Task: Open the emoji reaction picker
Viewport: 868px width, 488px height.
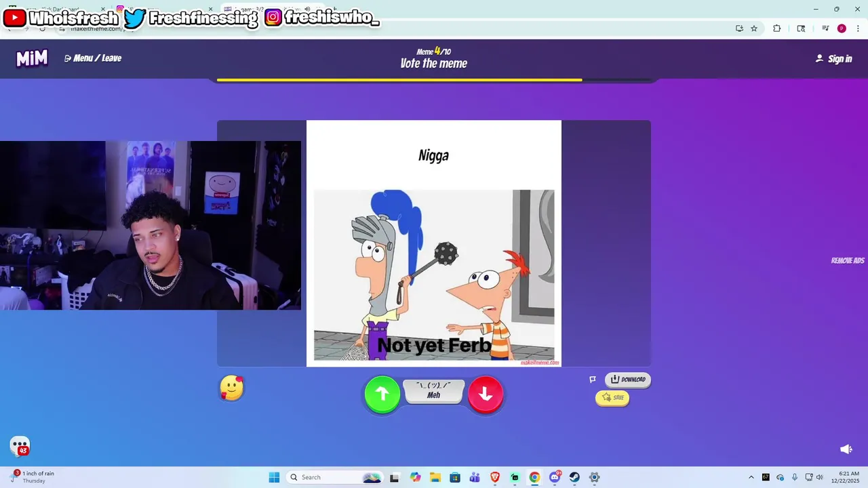Action: [x=232, y=388]
